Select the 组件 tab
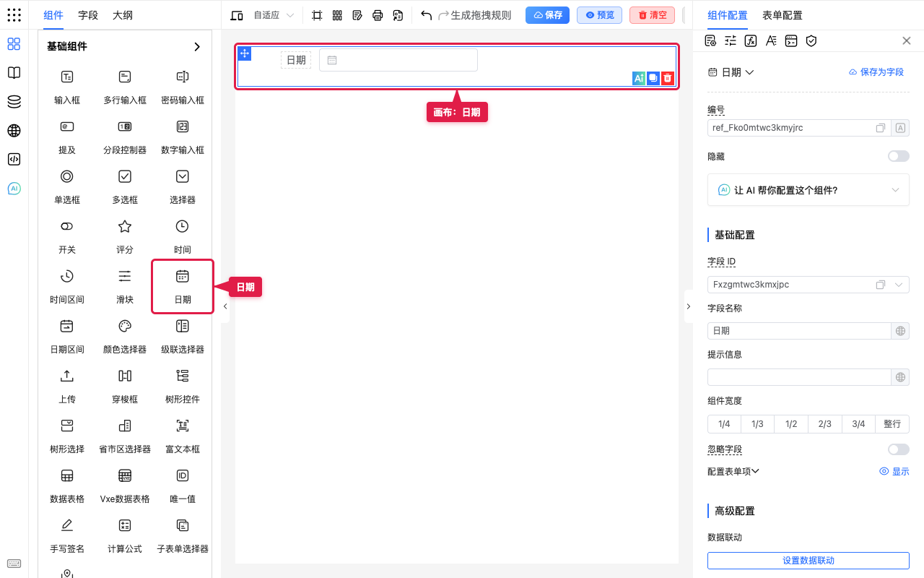Image resolution: width=924 pixels, height=578 pixels. 53,15
